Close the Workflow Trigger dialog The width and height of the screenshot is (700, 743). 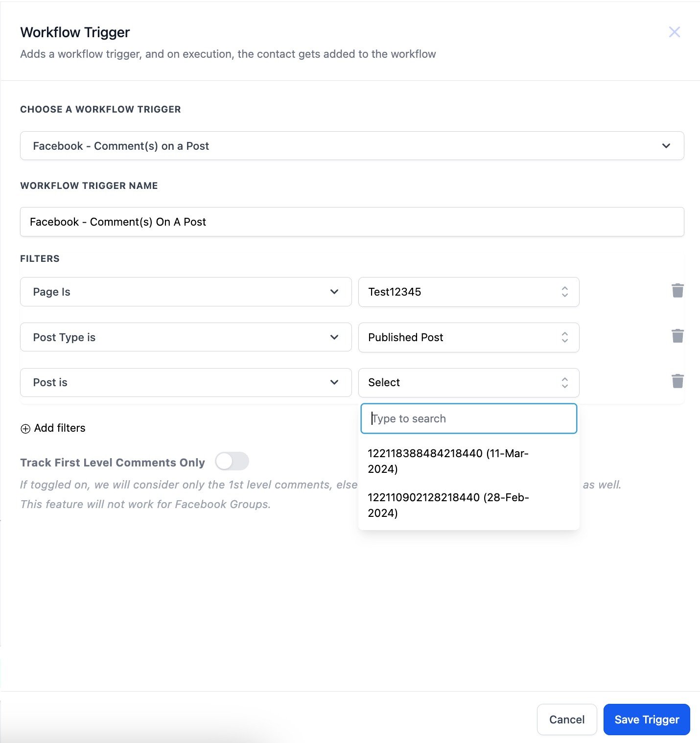(674, 32)
